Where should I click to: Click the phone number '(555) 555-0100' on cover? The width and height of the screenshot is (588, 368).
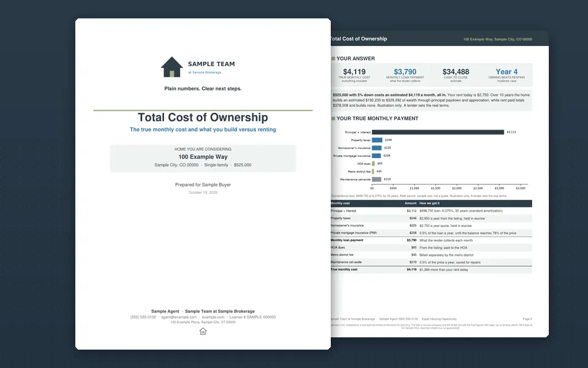pyautogui.click(x=143, y=317)
